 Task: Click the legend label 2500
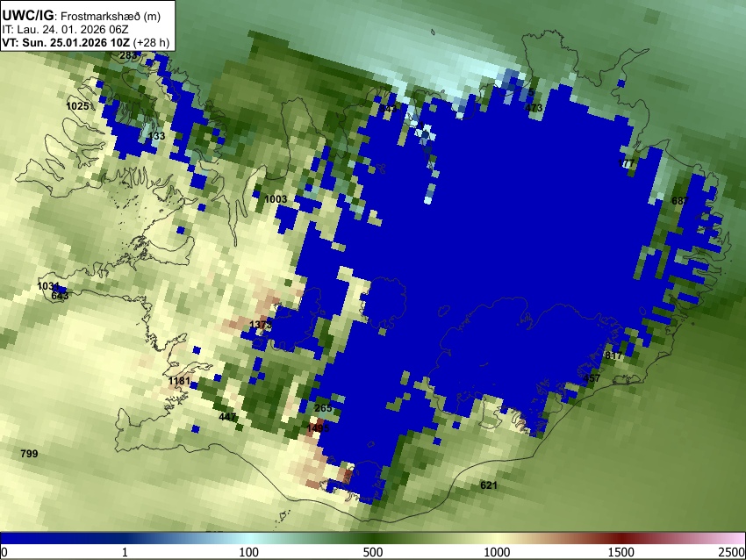coord(732,552)
